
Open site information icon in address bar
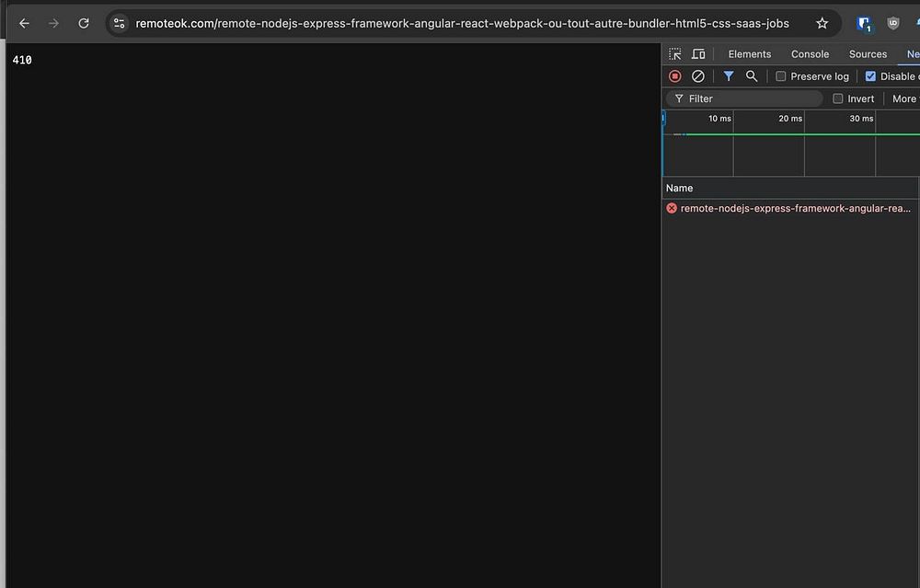click(x=119, y=24)
